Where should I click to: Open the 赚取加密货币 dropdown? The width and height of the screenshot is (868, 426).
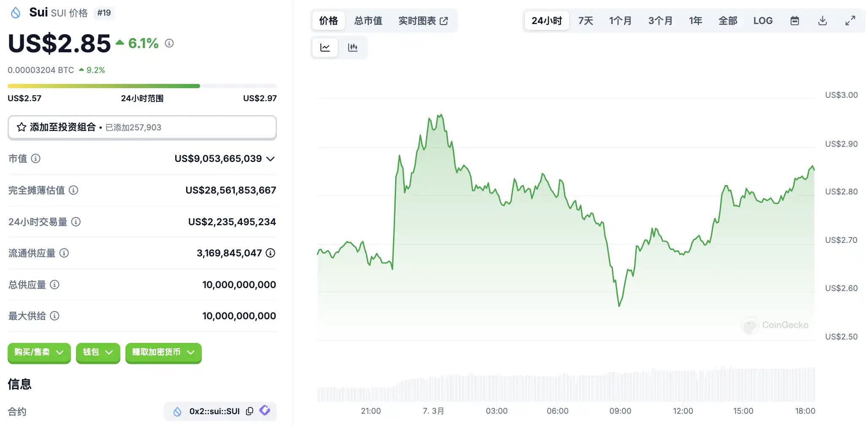click(163, 352)
